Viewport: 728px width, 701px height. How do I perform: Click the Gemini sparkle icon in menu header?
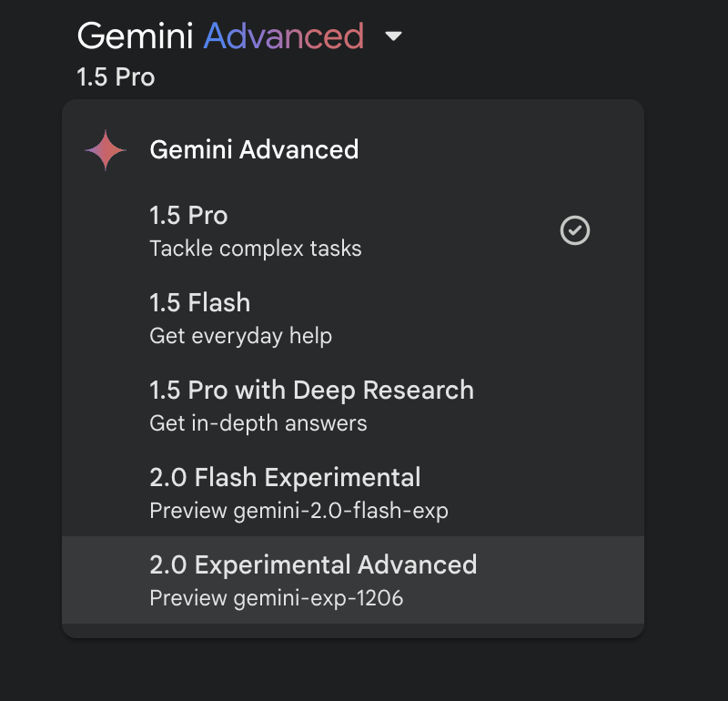coord(105,150)
